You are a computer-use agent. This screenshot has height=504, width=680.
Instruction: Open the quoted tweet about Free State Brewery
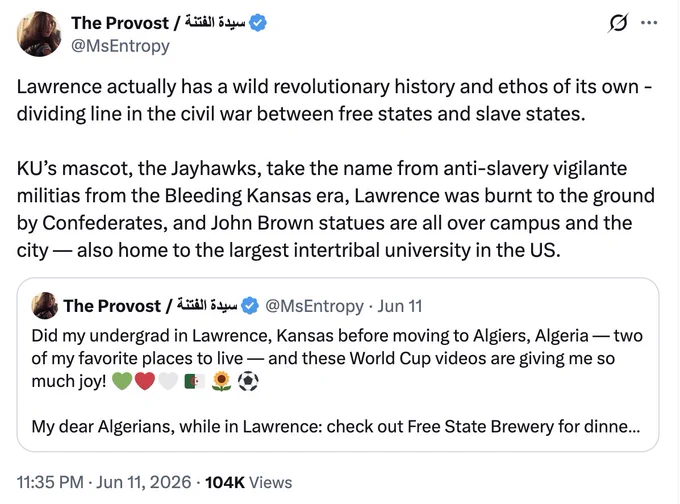click(338, 365)
